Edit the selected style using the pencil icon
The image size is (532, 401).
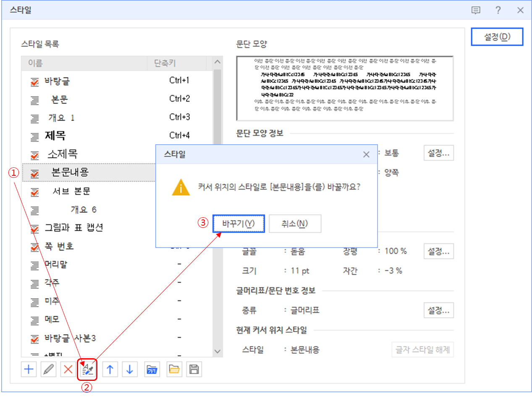[48, 370]
